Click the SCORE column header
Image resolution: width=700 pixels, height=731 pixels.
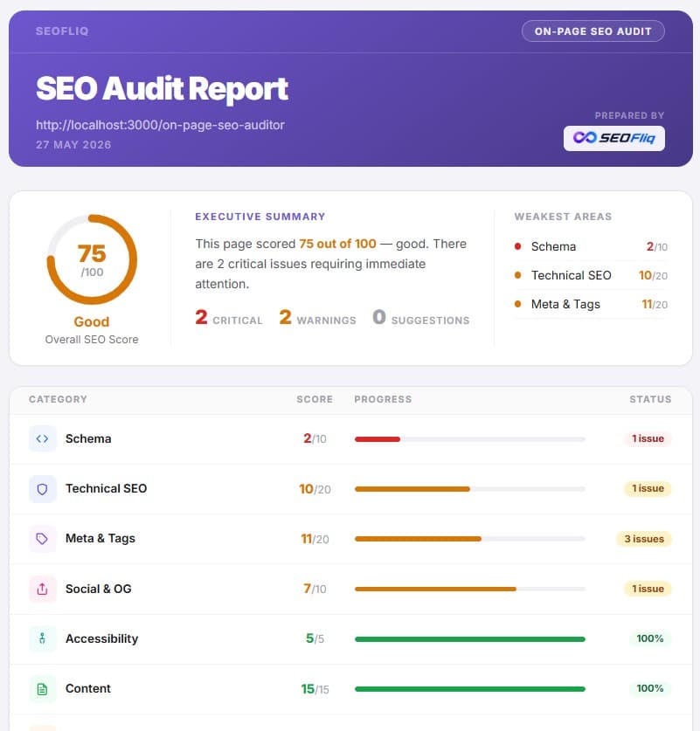coord(315,399)
